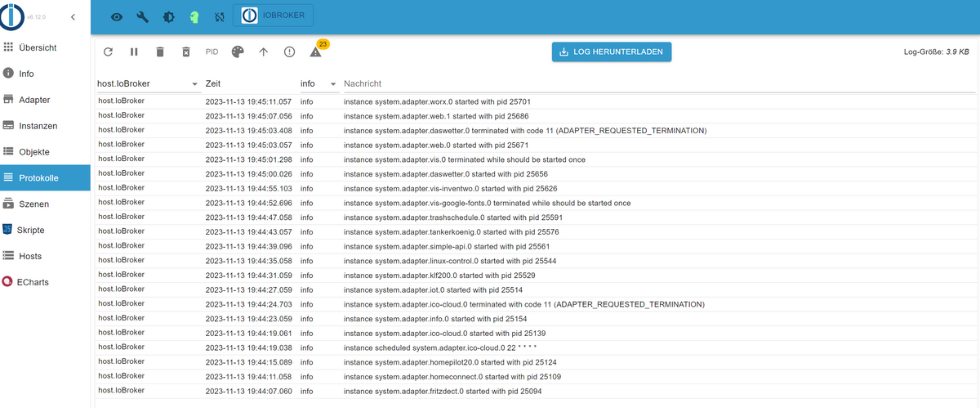This screenshot has height=408, width=980.
Task: Click the Info circle icon in sidebar
Action: pos(8,74)
